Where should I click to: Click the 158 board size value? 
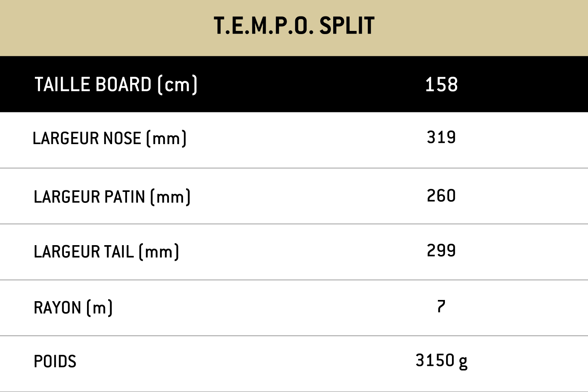tap(441, 85)
